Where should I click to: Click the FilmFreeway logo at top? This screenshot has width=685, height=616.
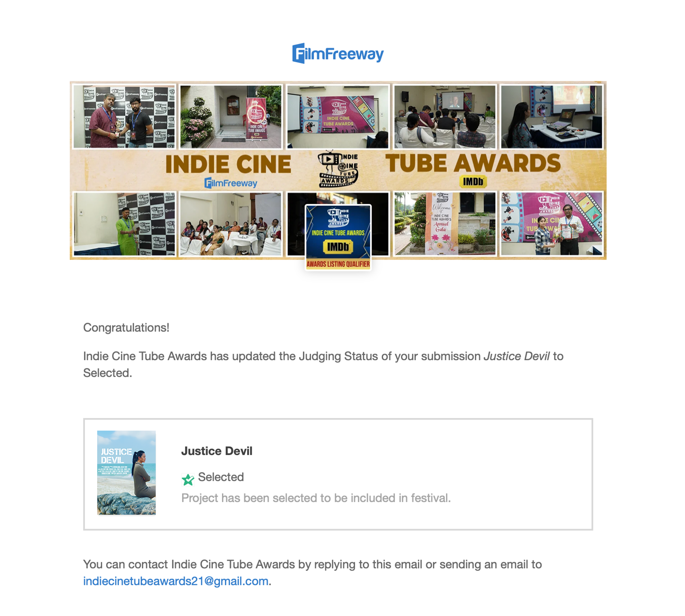click(338, 53)
